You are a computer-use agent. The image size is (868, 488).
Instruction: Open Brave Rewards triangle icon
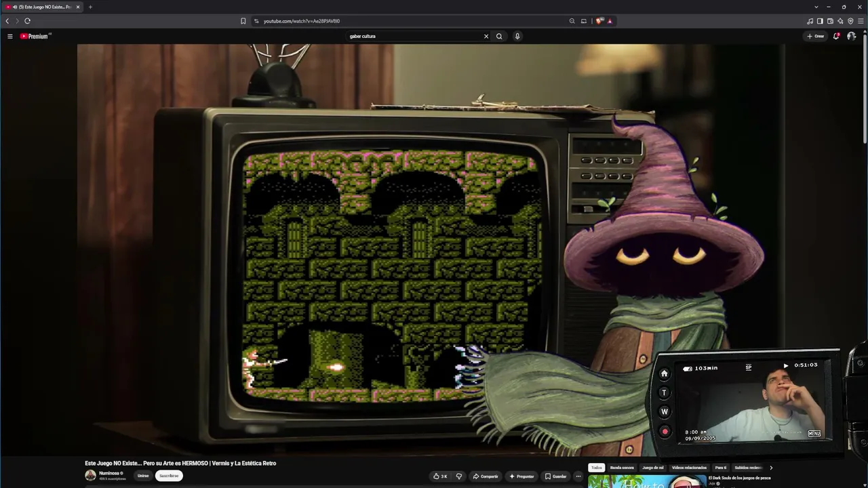coord(610,21)
